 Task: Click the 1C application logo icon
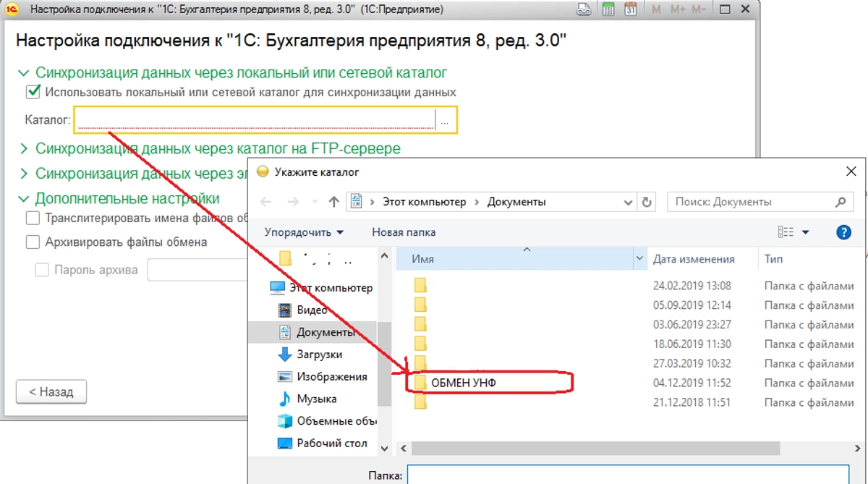12,9
